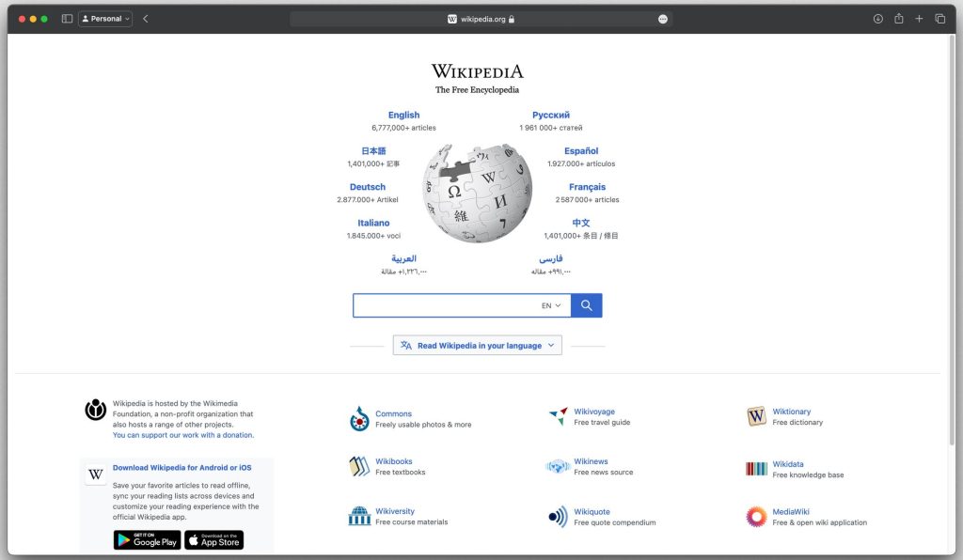Viewport: 963px width, 560px height.
Task: Click inside the Wikipedia search field
Action: click(442, 304)
